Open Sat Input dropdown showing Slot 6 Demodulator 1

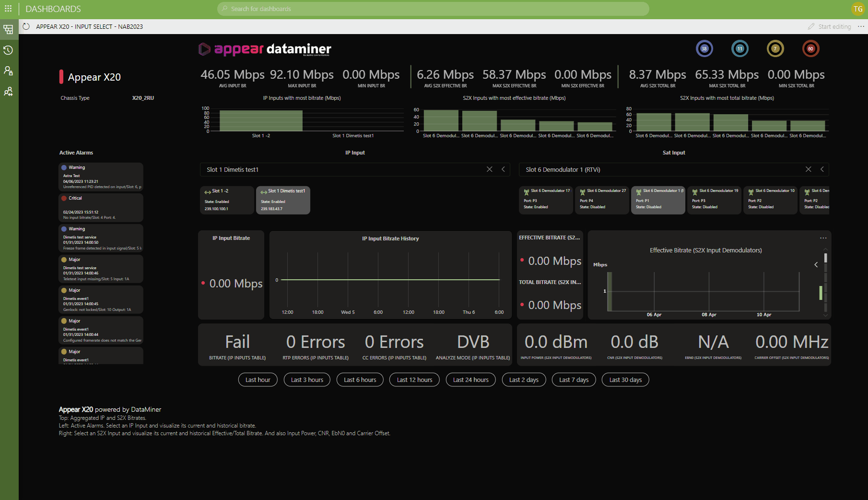click(674, 169)
